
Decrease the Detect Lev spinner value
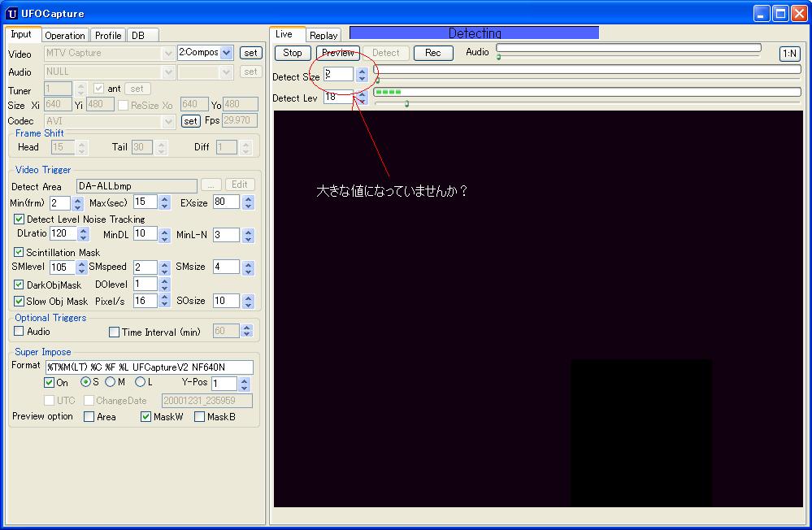coord(362,101)
